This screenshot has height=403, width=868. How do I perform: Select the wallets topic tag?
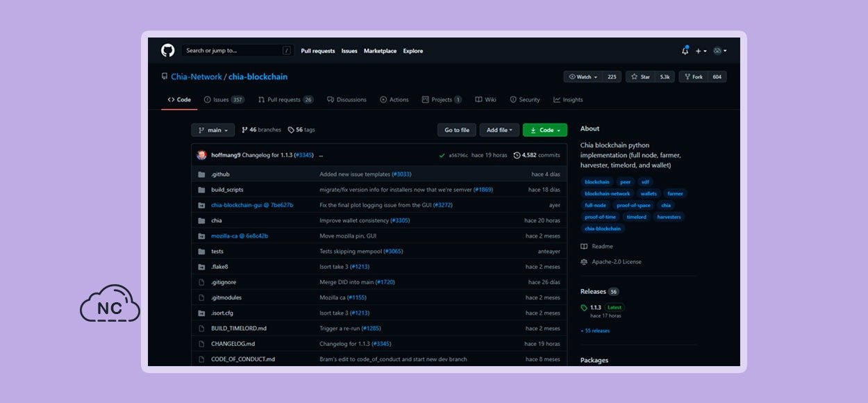coord(649,194)
